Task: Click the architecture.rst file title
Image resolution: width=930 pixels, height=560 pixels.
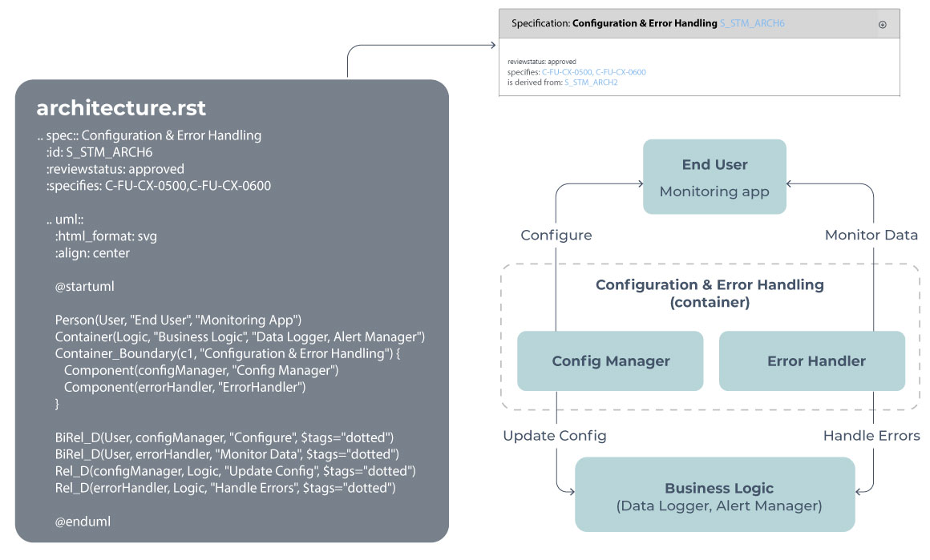Action: point(121,108)
